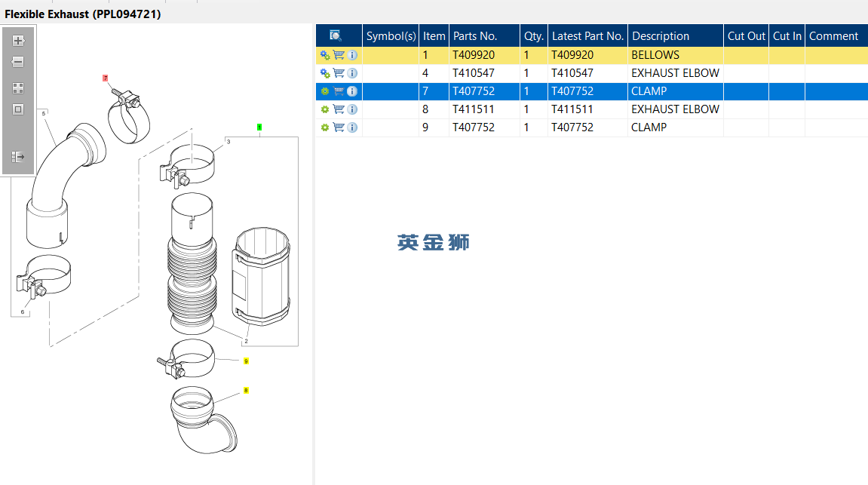Select CLAMP description in highlighted item 7 row
Viewport: 868px width, 485px height.
[676, 91]
